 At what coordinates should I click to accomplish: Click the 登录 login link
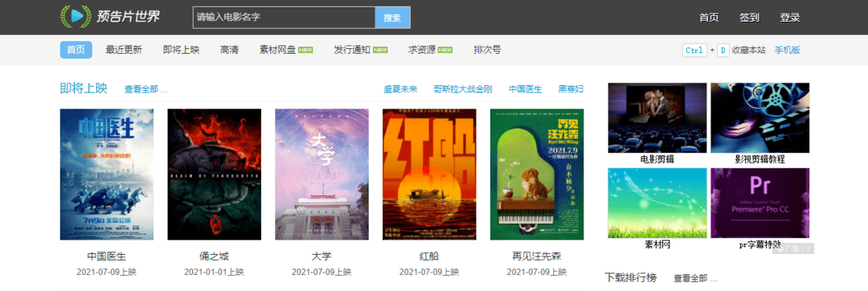pyautogui.click(x=790, y=17)
